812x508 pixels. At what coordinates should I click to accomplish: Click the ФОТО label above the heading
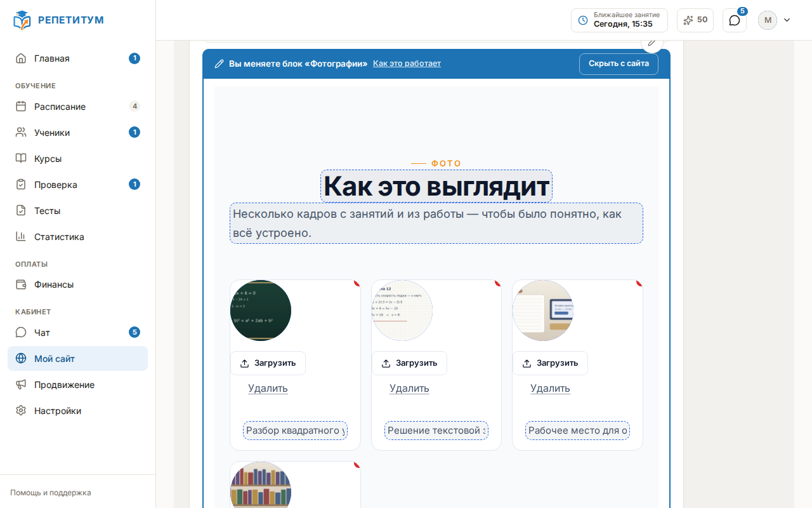pos(447,163)
